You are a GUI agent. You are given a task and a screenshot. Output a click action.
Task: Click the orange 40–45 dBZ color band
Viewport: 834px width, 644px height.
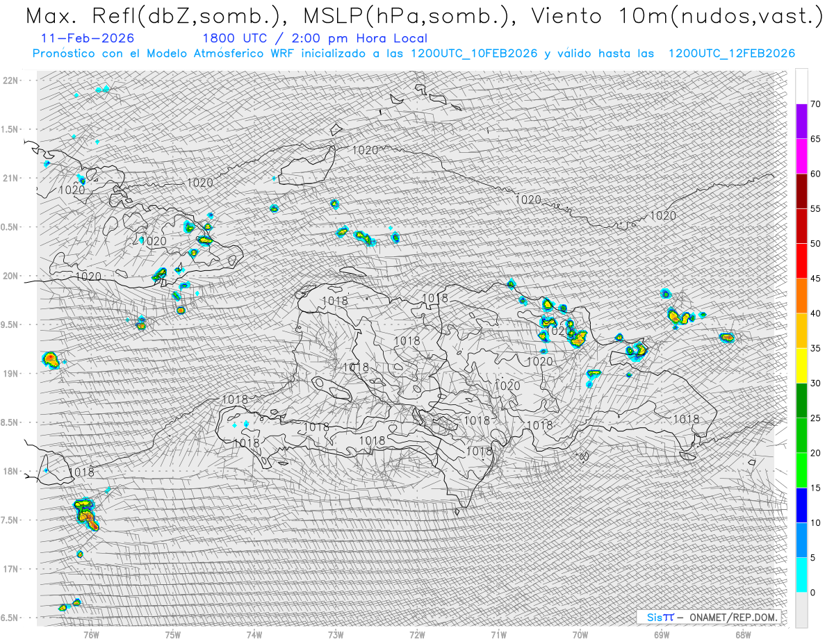801,296
